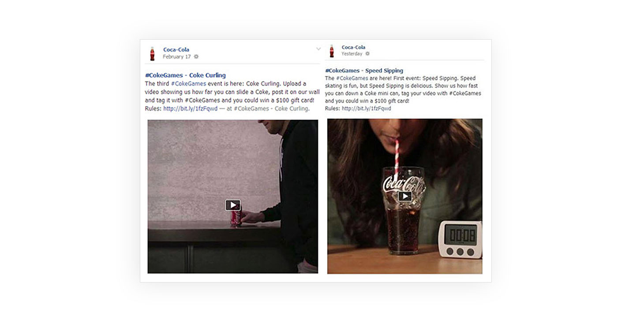Open the dropdown chevron on the Curling post
The image size is (644, 316).
[x=318, y=49]
